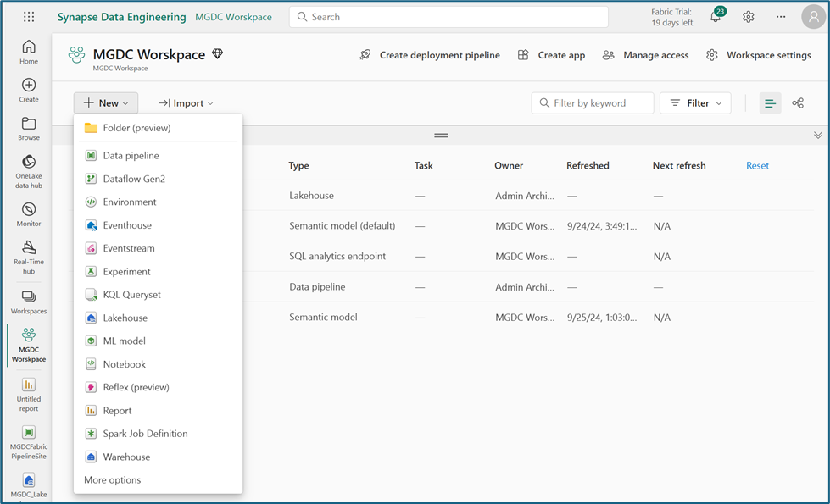Viewport: 830px width, 504px height.
Task: Choose Eventstream from the New menu
Action: tap(158, 248)
